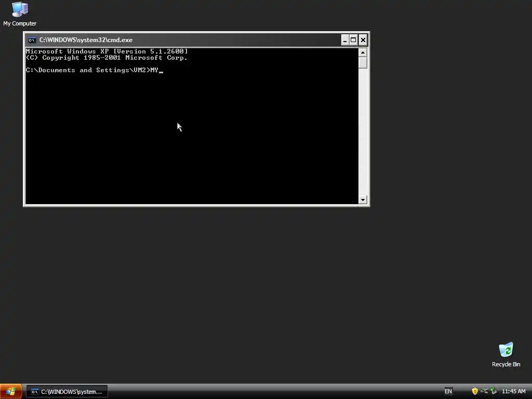Click the cmd scrollbar thumb
Viewport: 532px width, 399px height.
[363, 63]
